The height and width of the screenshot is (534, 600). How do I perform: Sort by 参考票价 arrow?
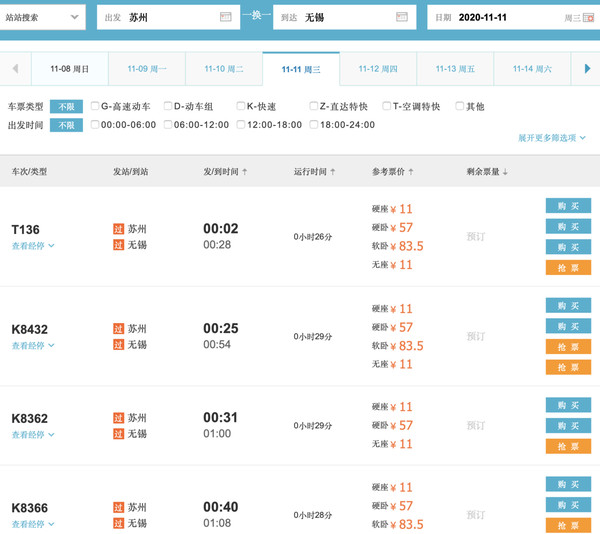point(411,172)
